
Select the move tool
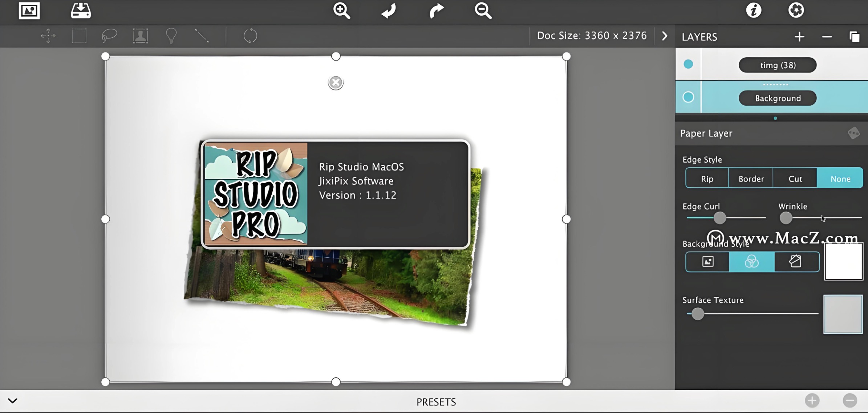tap(48, 36)
